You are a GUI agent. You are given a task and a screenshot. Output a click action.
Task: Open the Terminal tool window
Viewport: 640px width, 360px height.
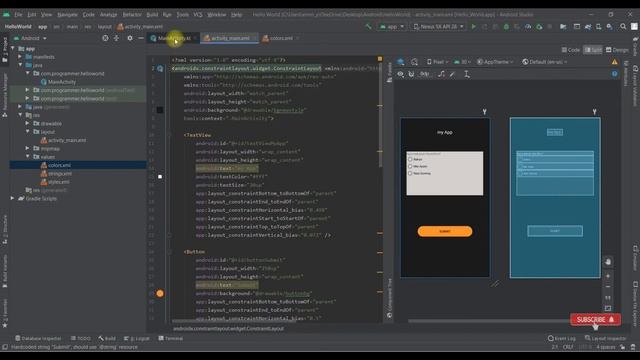[x=171, y=338]
